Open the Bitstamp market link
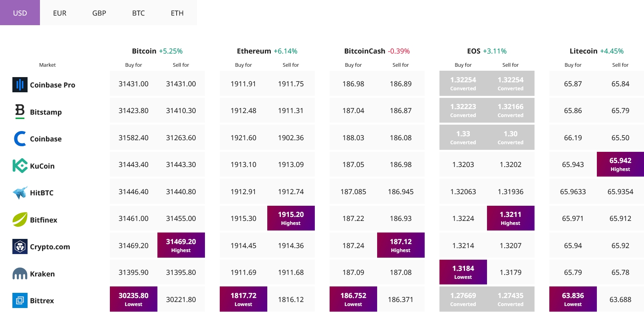Viewport: 644px width, 312px height. click(46, 112)
